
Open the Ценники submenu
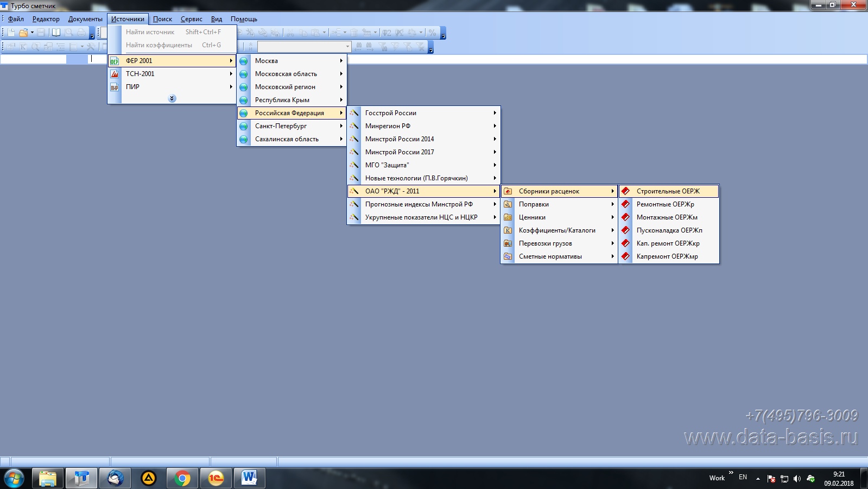(559, 217)
